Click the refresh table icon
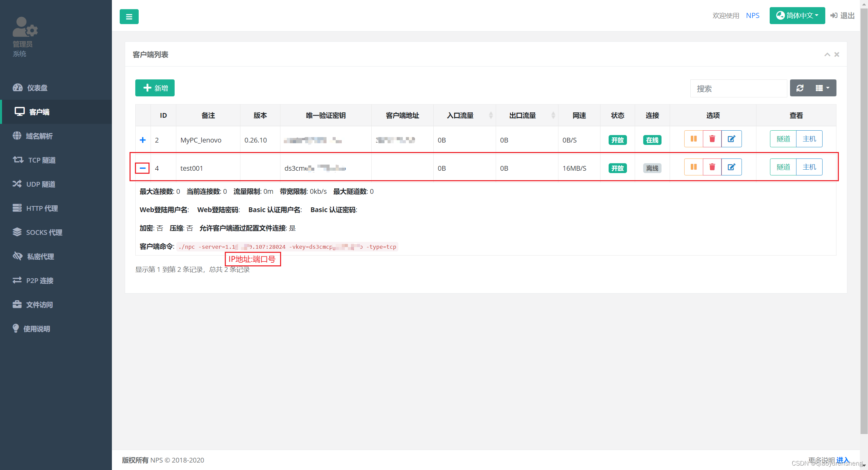The height and width of the screenshot is (470, 868). (800, 88)
